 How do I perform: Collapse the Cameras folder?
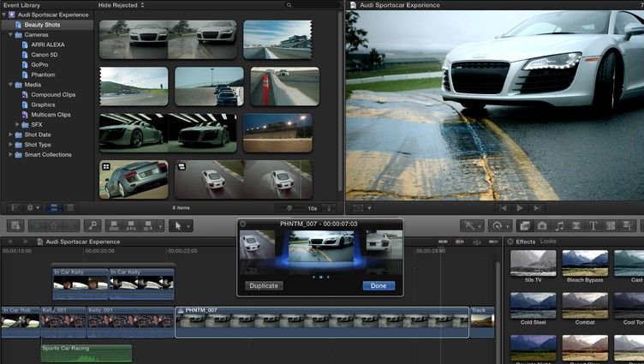click(10, 35)
